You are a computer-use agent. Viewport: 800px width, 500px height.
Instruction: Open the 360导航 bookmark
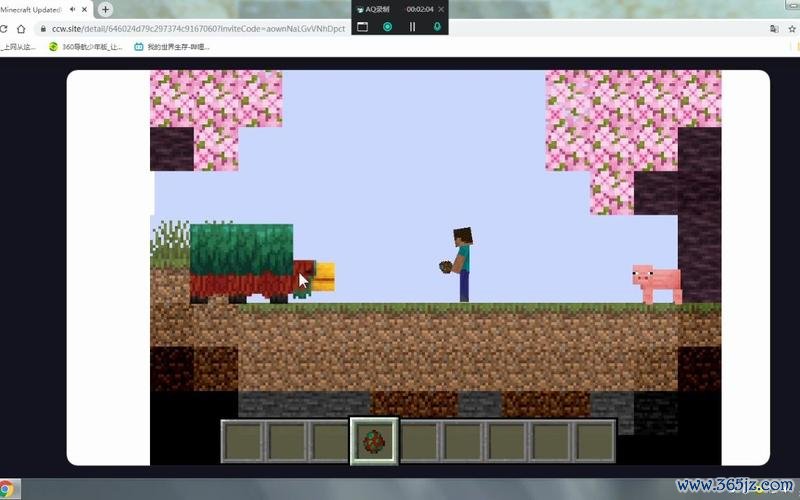pyautogui.click(x=84, y=47)
